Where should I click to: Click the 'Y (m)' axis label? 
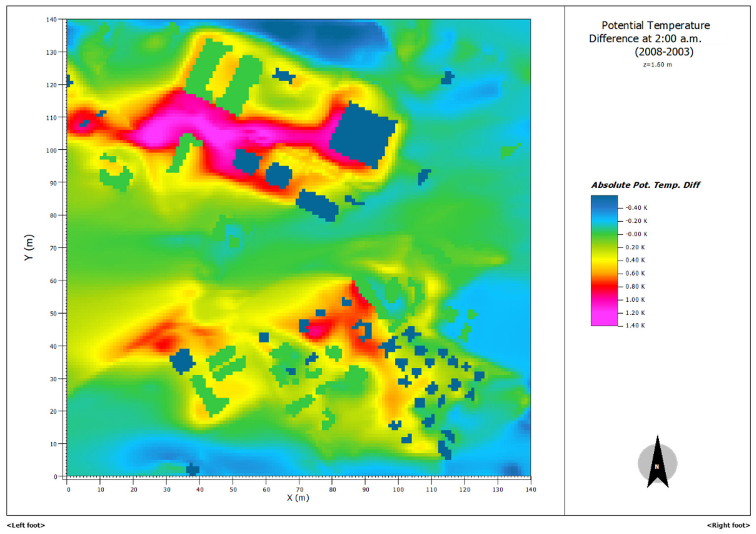click(x=29, y=248)
